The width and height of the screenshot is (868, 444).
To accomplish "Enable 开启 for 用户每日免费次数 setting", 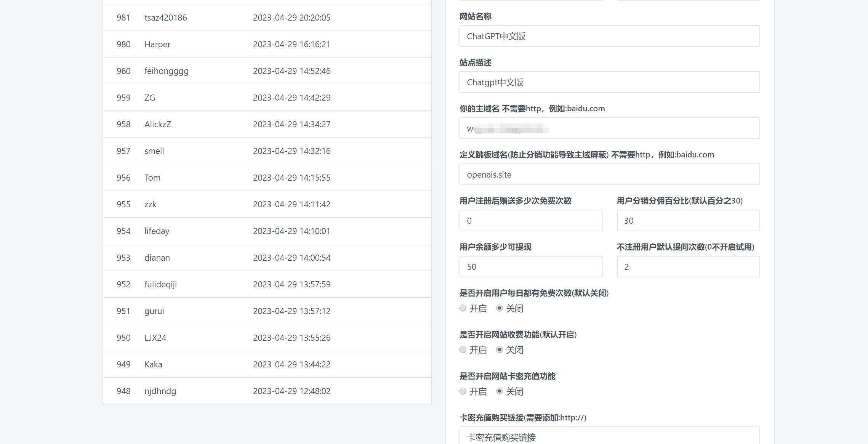I will click(463, 308).
